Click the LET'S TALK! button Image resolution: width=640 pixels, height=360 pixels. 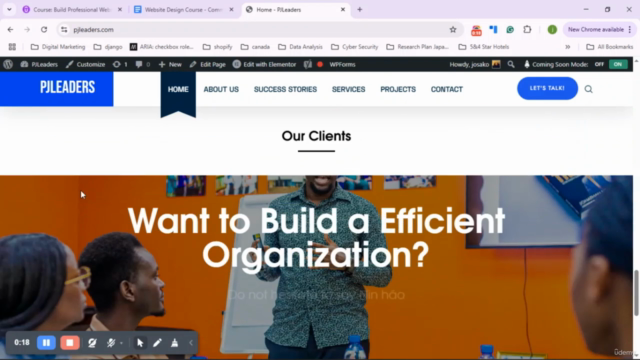click(x=547, y=88)
